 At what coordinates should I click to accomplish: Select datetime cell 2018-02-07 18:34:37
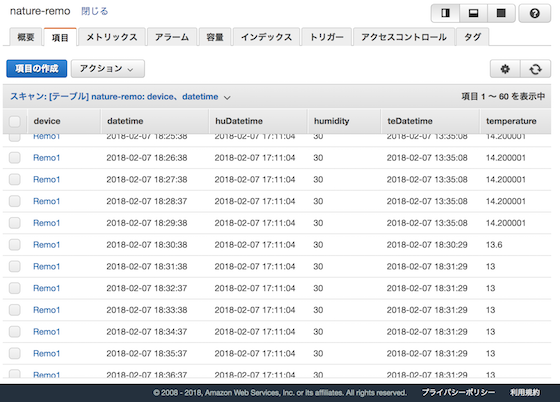click(x=147, y=332)
